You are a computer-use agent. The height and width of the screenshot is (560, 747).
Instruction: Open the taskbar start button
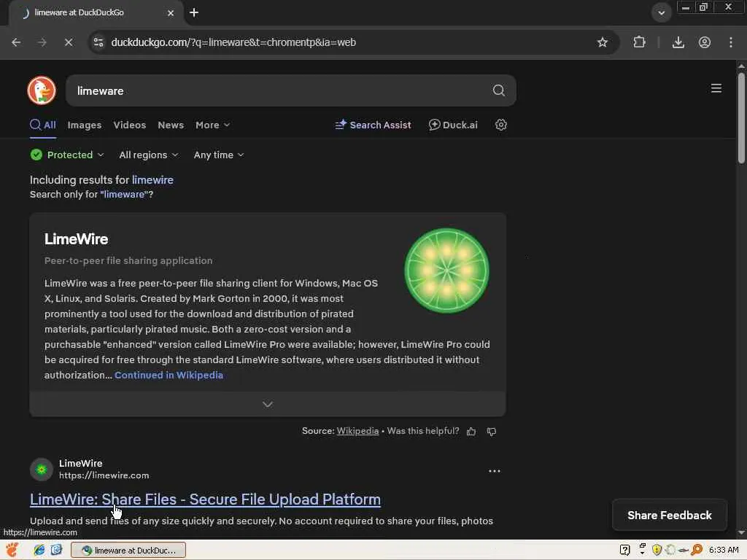pyautogui.click(x=12, y=550)
